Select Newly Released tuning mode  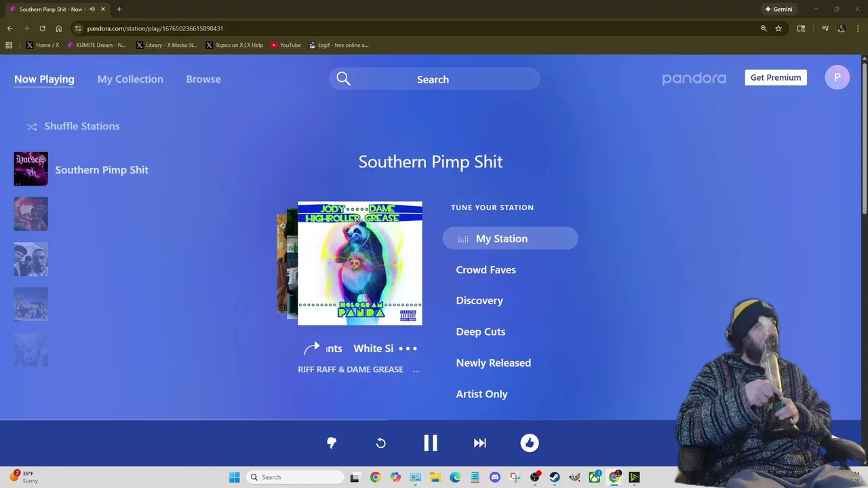494,363
